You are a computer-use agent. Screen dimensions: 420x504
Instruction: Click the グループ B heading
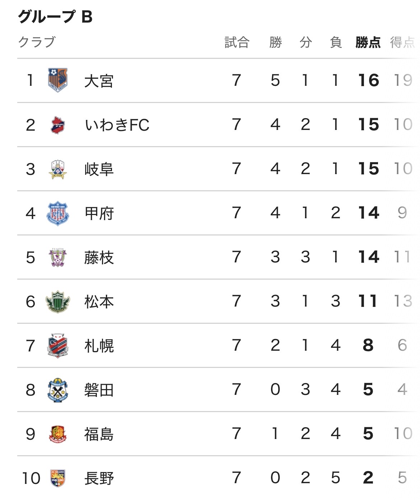(x=55, y=17)
